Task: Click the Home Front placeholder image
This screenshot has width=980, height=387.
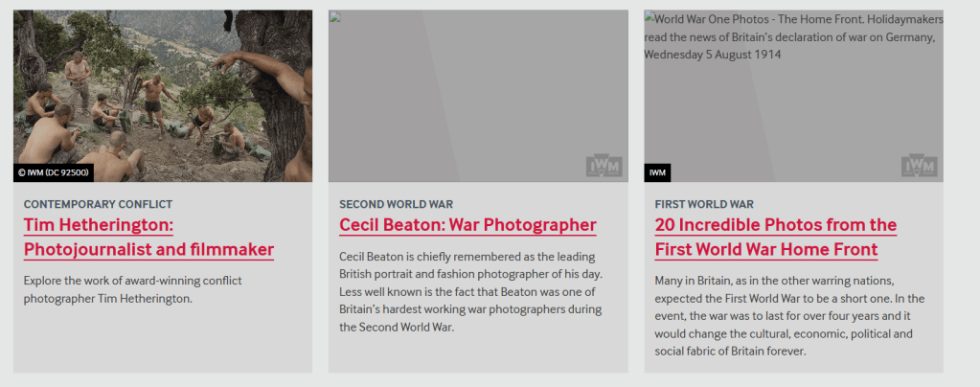Action: point(793,115)
